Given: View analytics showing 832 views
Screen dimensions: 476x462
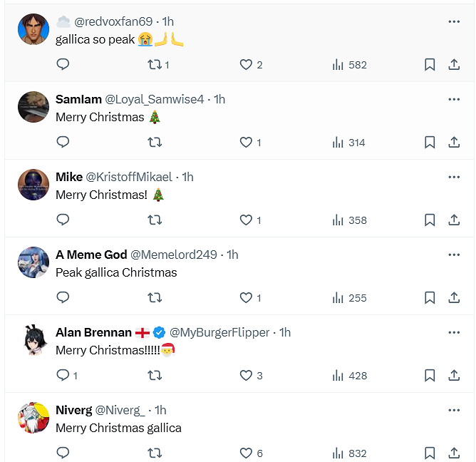Looking at the screenshot, I should (349, 453).
